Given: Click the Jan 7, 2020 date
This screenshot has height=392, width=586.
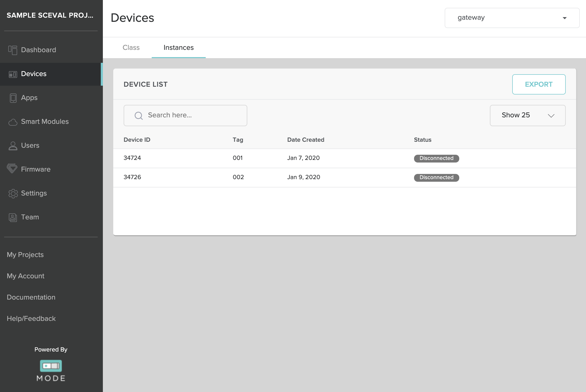Looking at the screenshot, I should [x=303, y=158].
